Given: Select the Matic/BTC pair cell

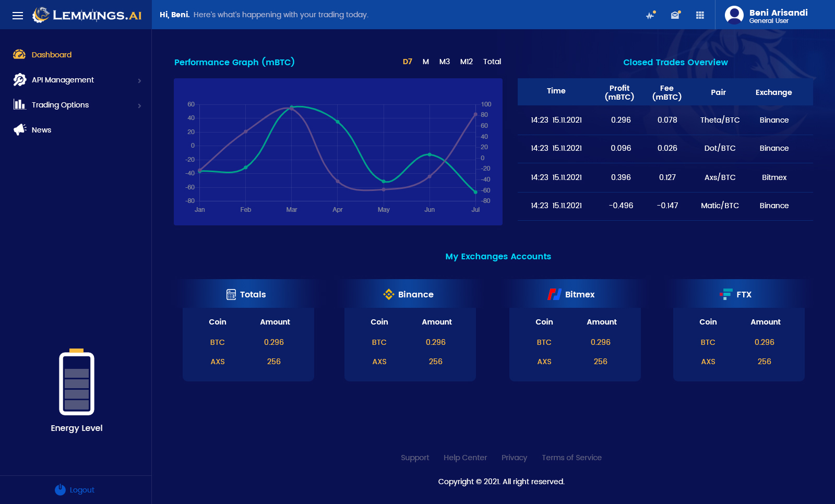Looking at the screenshot, I should pyautogui.click(x=720, y=206).
